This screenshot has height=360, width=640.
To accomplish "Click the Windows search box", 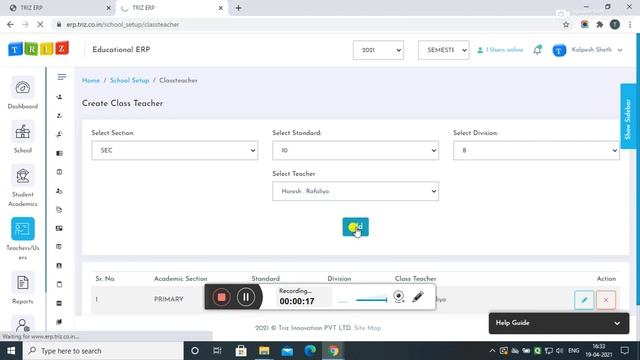I will click(x=103, y=351).
